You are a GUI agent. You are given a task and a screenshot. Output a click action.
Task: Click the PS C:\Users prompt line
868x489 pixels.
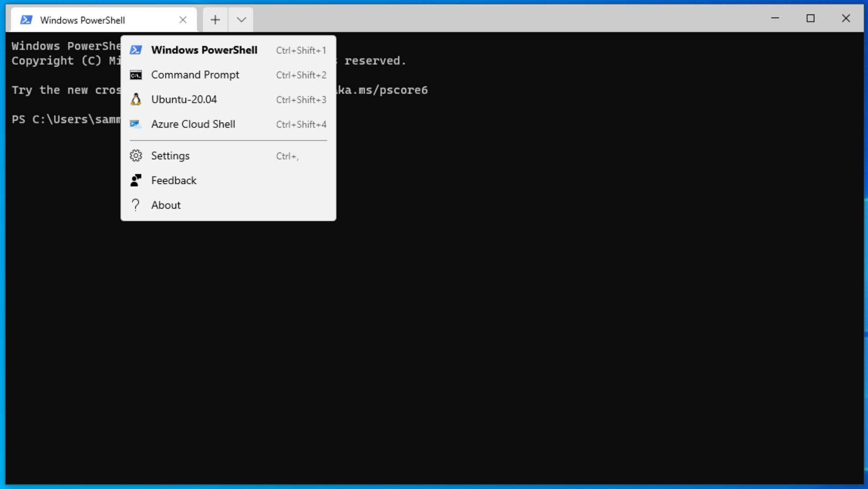(x=66, y=119)
